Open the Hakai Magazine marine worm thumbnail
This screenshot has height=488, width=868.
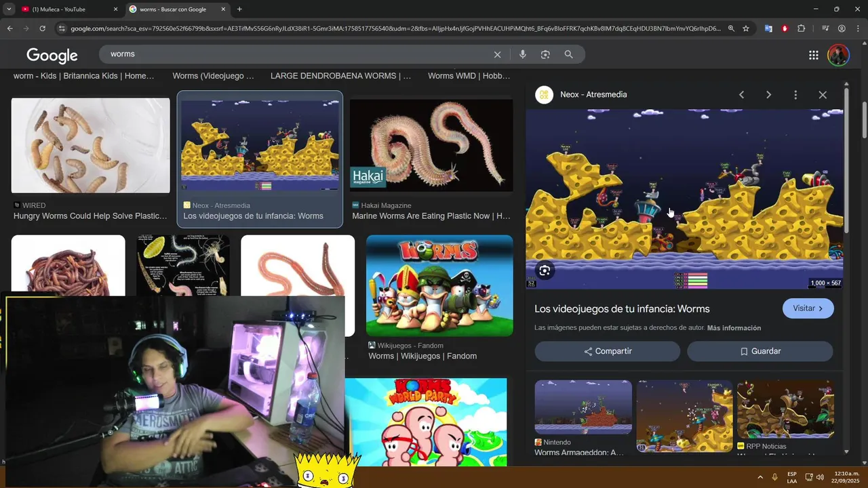431,146
